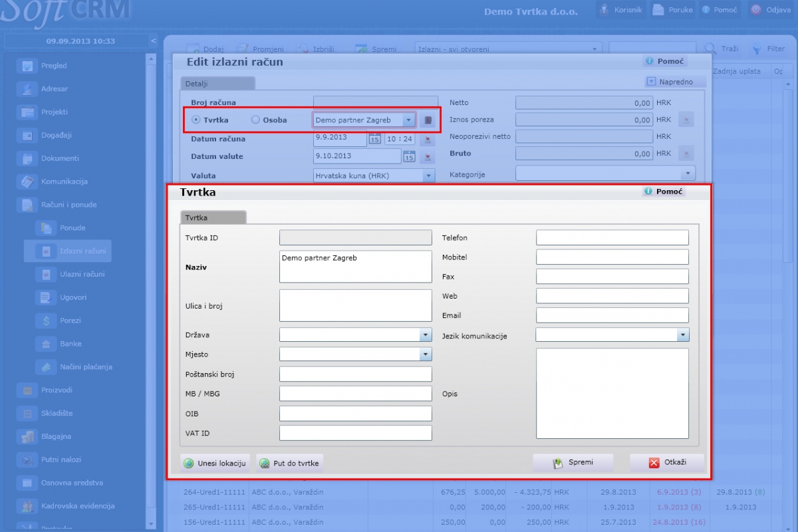
Task: Click the Otkaži button
Action: [667, 463]
